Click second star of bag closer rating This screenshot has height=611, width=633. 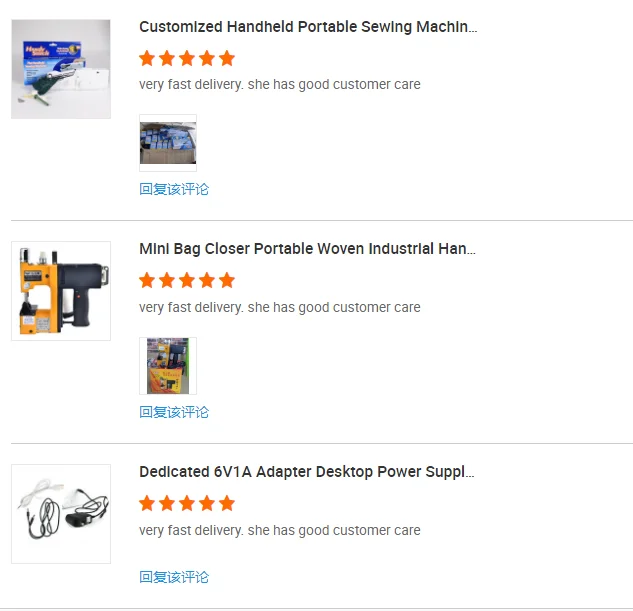pos(167,280)
